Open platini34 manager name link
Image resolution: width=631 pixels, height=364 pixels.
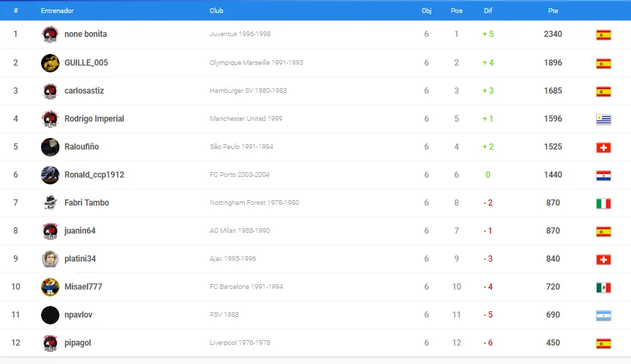80,259
